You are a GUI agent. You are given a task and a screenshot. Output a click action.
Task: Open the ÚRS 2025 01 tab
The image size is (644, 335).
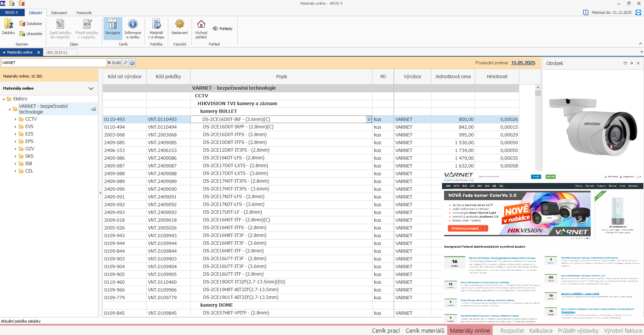(57, 53)
